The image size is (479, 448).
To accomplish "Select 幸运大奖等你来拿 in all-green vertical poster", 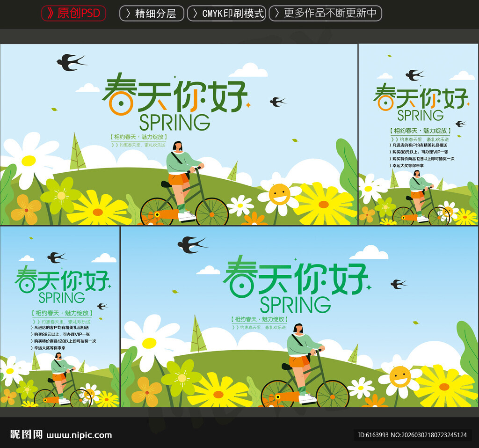I will (48, 348).
